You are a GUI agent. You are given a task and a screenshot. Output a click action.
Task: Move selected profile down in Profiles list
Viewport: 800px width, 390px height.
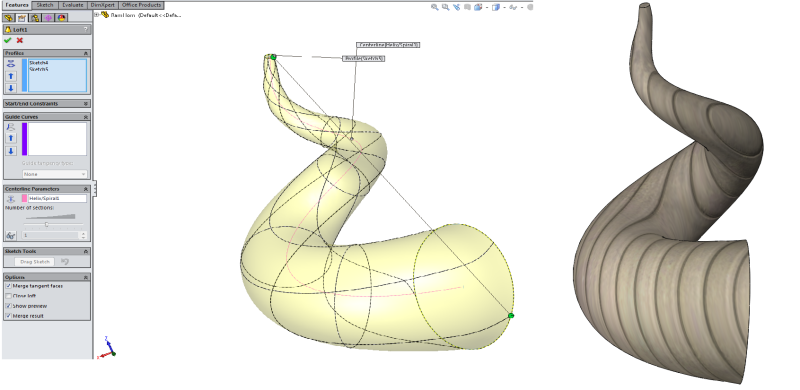coord(11,88)
